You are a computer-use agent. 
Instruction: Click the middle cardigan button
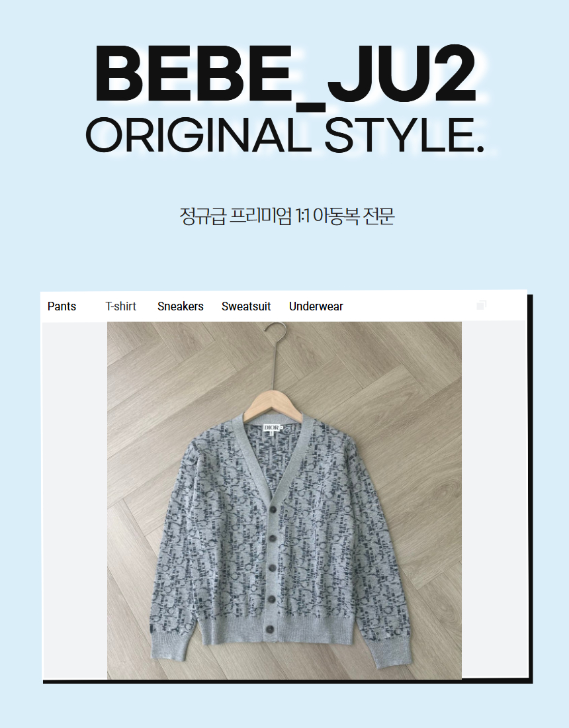(272, 568)
